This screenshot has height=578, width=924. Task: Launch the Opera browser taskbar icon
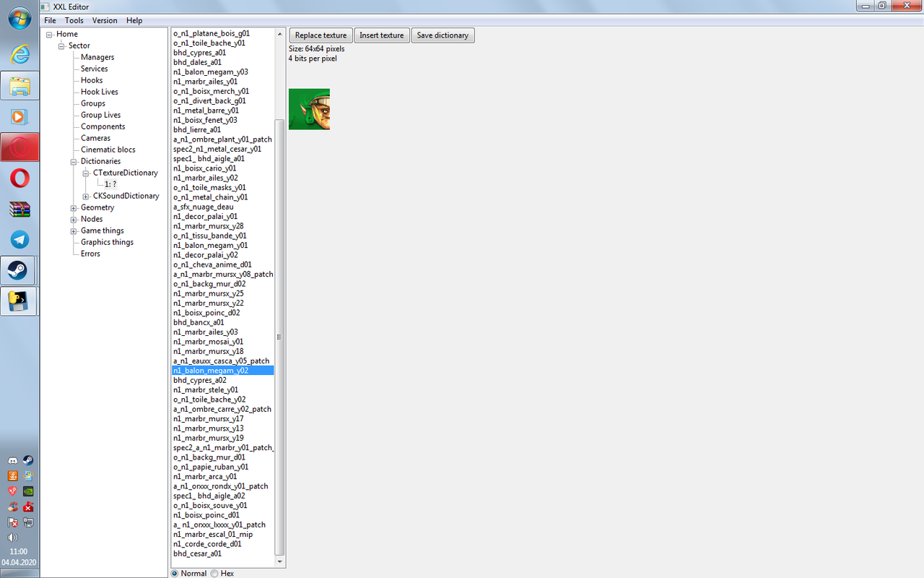pyautogui.click(x=19, y=178)
